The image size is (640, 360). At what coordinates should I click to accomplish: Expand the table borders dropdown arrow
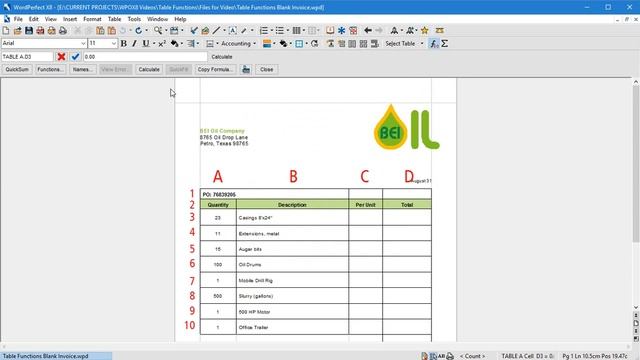coord(306,44)
